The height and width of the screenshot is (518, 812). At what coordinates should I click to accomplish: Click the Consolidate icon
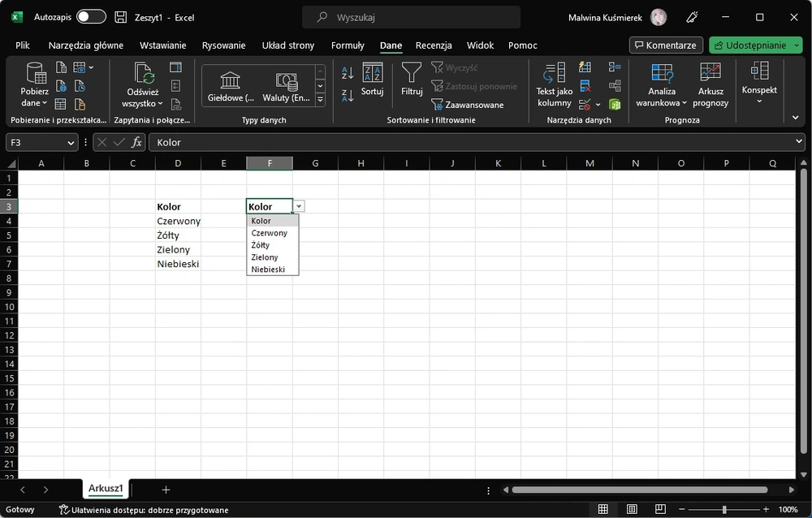pos(615,67)
